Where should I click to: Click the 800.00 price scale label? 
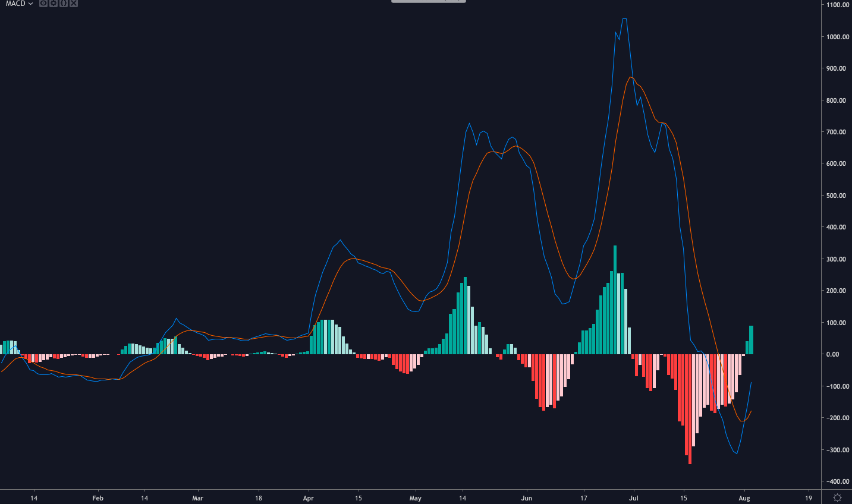click(836, 100)
